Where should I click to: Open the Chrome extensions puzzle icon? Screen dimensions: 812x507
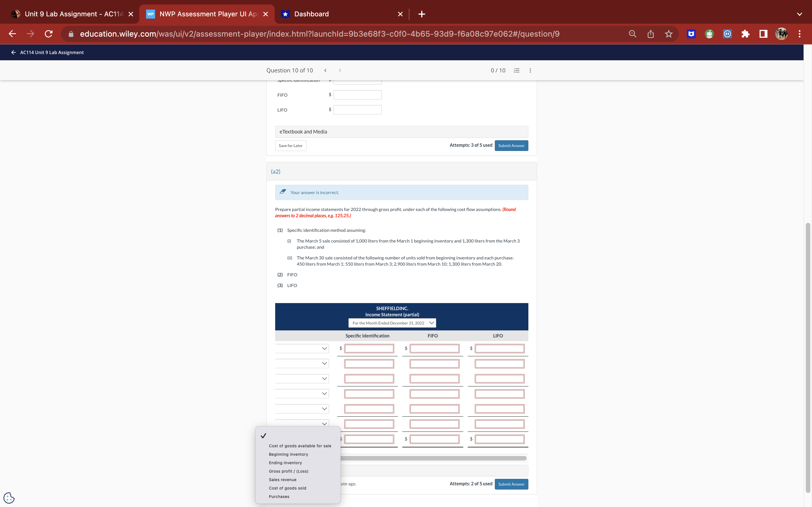[745, 34]
